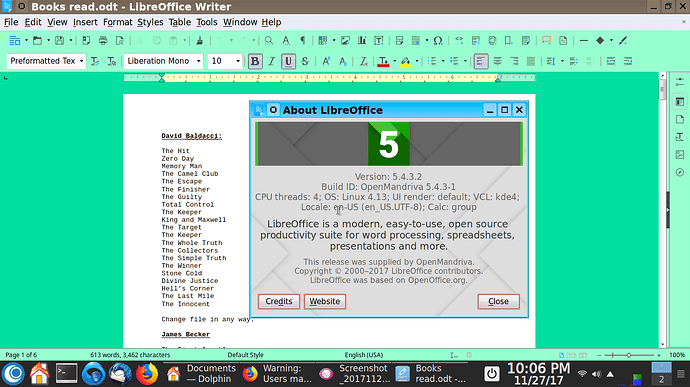690x387 pixels.
Task: Click the Insert Bookmark icon
Action: [x=509, y=41]
